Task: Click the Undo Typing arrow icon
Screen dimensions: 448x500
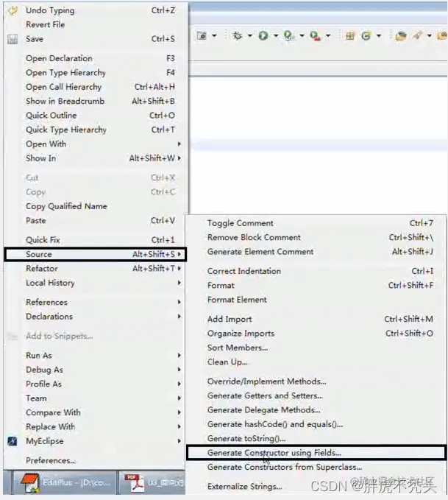Action: click(x=13, y=10)
